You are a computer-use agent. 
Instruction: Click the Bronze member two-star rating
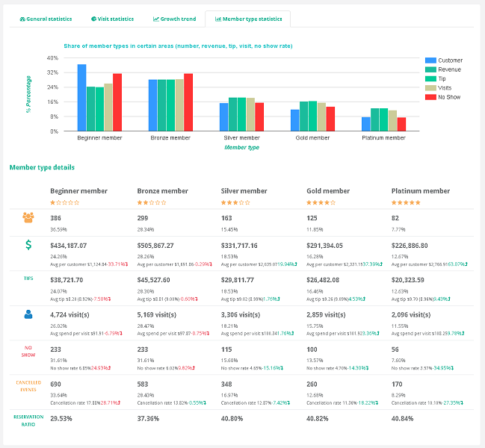pyautogui.click(x=152, y=202)
